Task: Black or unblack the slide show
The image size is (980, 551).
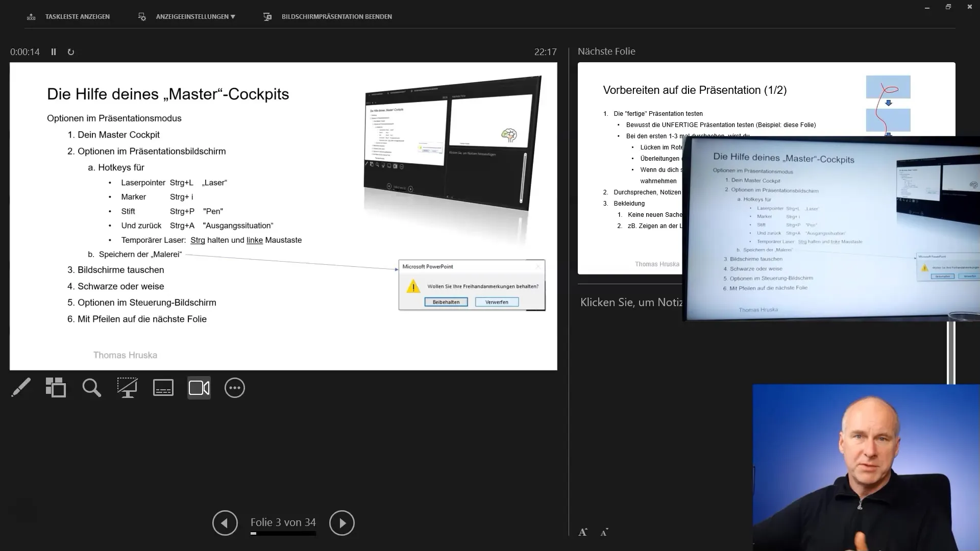Action: click(127, 388)
